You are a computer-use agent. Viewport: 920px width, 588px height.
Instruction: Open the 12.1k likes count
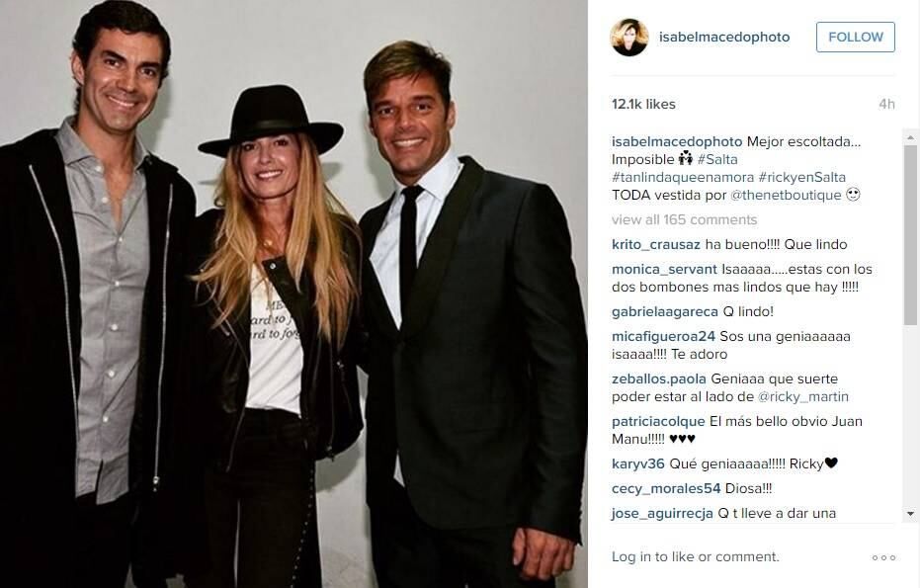(643, 104)
